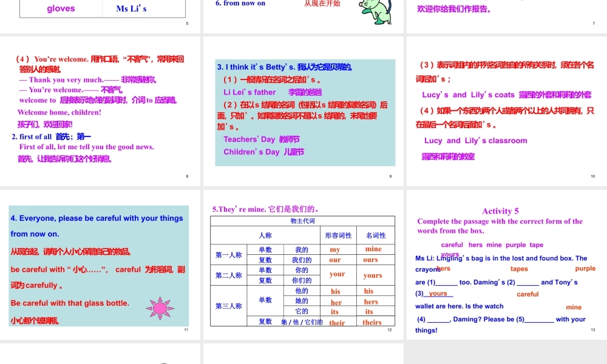Click the green cartoon mouse graphic on slide 7
The height and width of the screenshot is (364, 607).
[376, 13]
